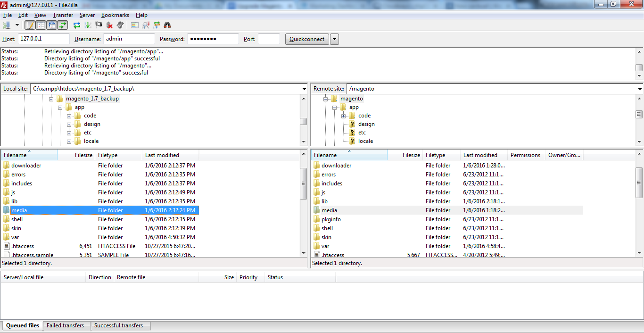Sort local list by Filetype column
The image size is (644, 333).
click(119, 155)
